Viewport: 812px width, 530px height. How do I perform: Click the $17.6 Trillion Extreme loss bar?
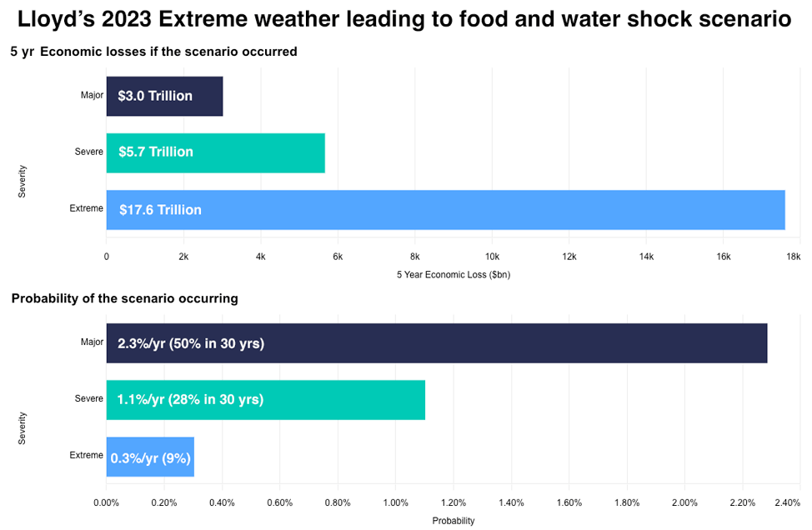[445, 210]
